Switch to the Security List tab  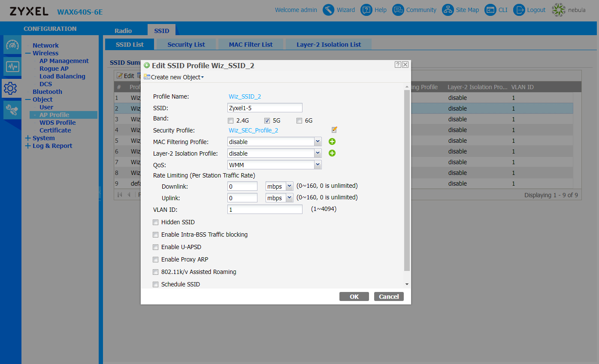(x=186, y=45)
